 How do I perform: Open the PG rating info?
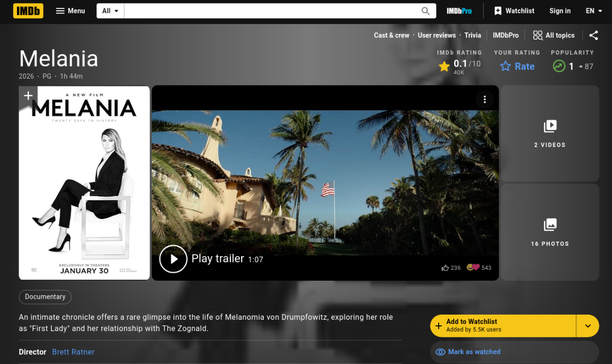point(47,77)
